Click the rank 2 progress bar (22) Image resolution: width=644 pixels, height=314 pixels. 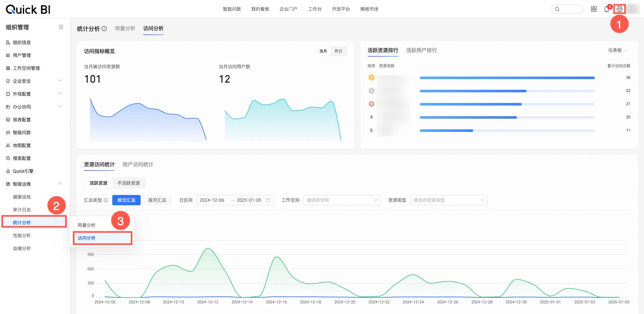[507, 91]
